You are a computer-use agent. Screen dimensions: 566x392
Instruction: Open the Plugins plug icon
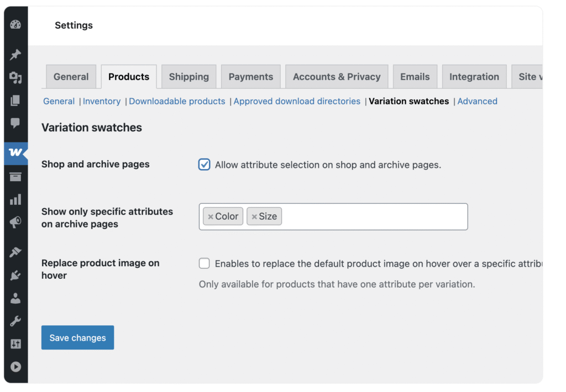[x=15, y=275]
